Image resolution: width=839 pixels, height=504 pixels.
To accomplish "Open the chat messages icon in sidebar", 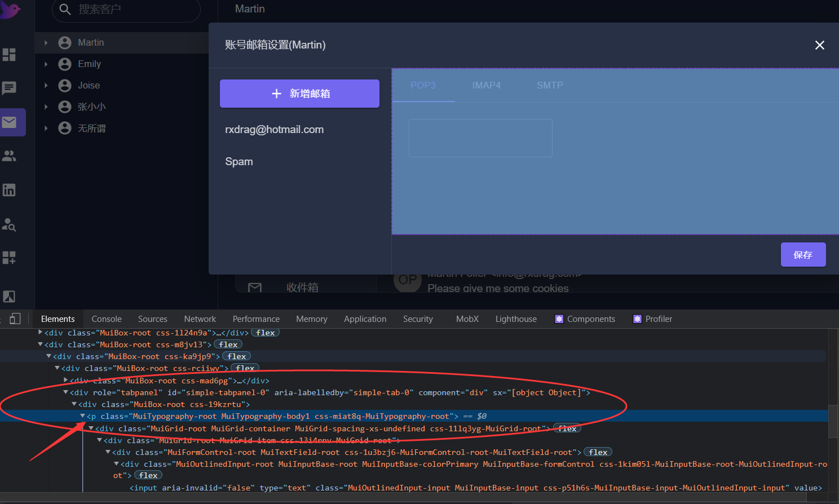I will point(9,89).
